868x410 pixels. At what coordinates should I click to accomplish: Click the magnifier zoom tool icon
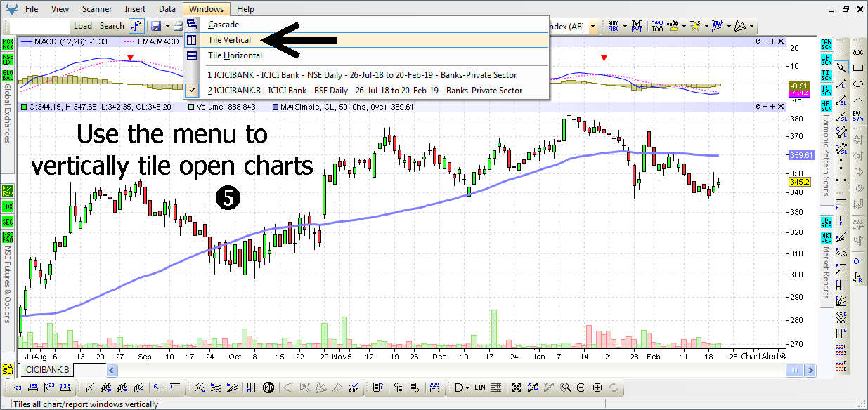[x=566, y=388]
